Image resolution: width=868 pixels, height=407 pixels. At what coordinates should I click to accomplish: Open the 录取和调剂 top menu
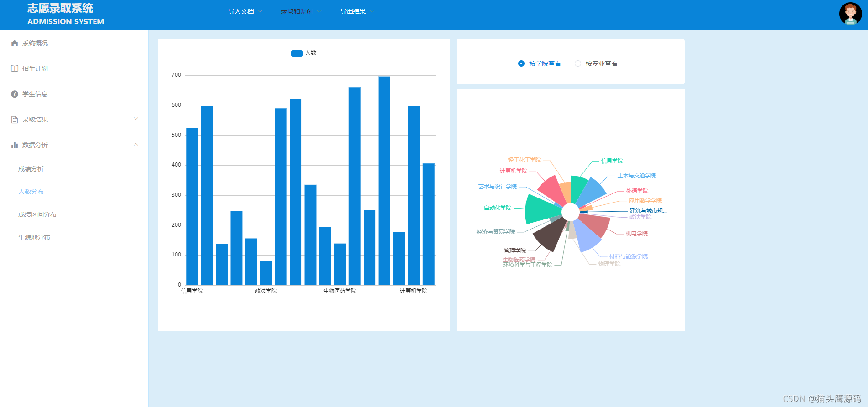tap(297, 11)
